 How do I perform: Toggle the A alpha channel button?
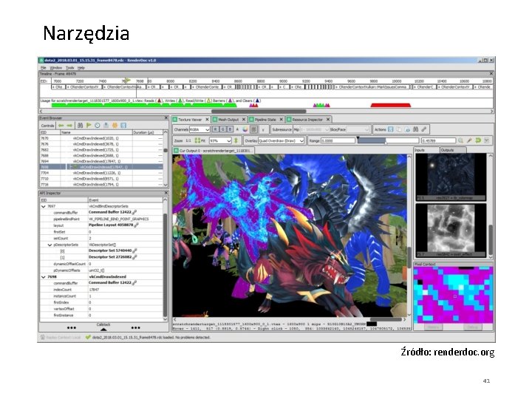click(x=237, y=129)
